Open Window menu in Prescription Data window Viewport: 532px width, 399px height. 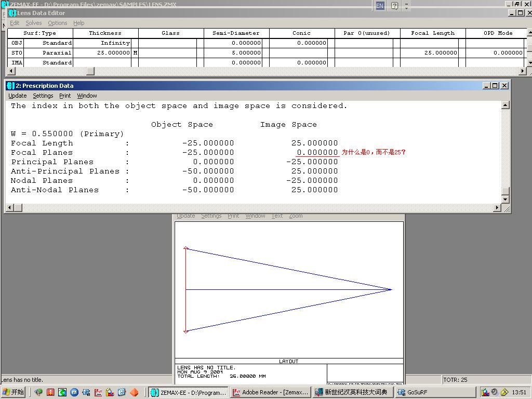87,96
